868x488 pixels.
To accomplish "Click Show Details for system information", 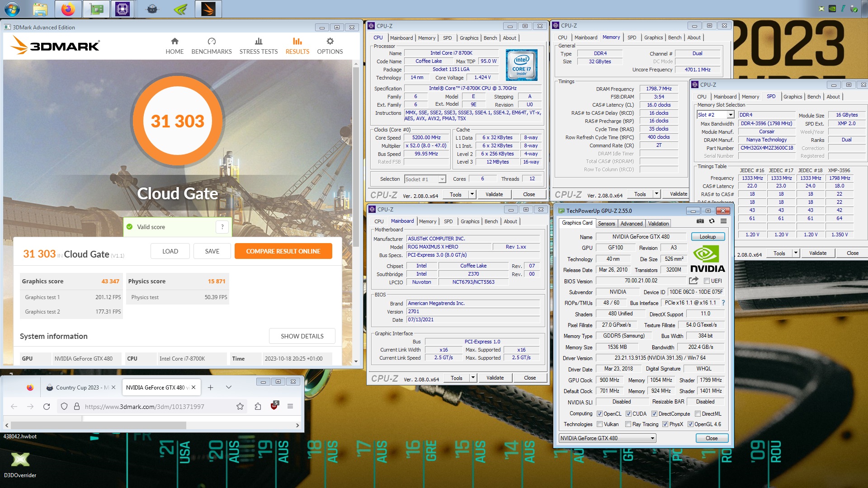I will tap(302, 336).
